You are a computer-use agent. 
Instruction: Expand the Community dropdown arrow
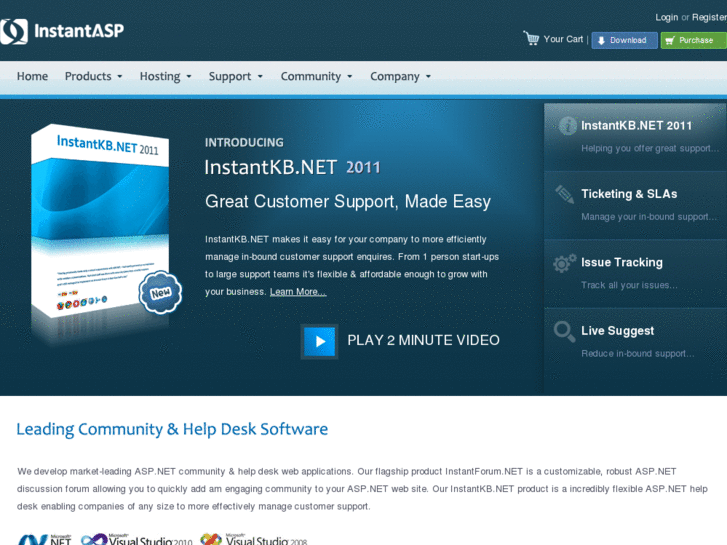pos(350,77)
